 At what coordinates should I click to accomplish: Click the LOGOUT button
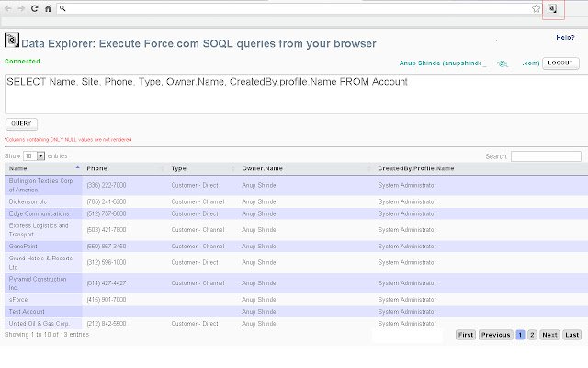tap(560, 63)
